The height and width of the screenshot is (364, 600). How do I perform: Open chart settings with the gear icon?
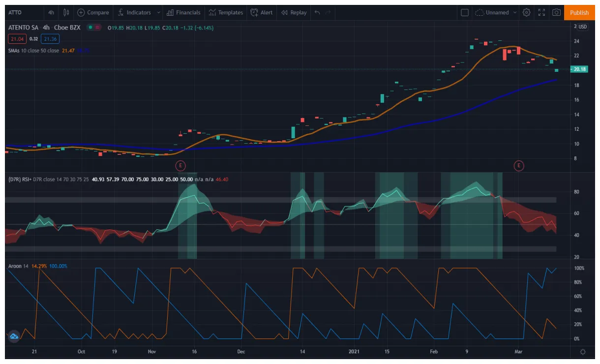(x=526, y=12)
